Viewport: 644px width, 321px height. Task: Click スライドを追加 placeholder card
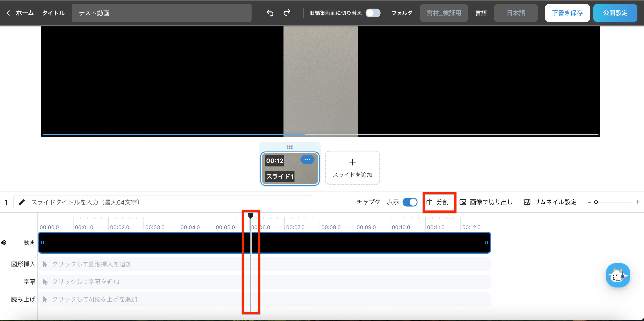pyautogui.click(x=352, y=168)
